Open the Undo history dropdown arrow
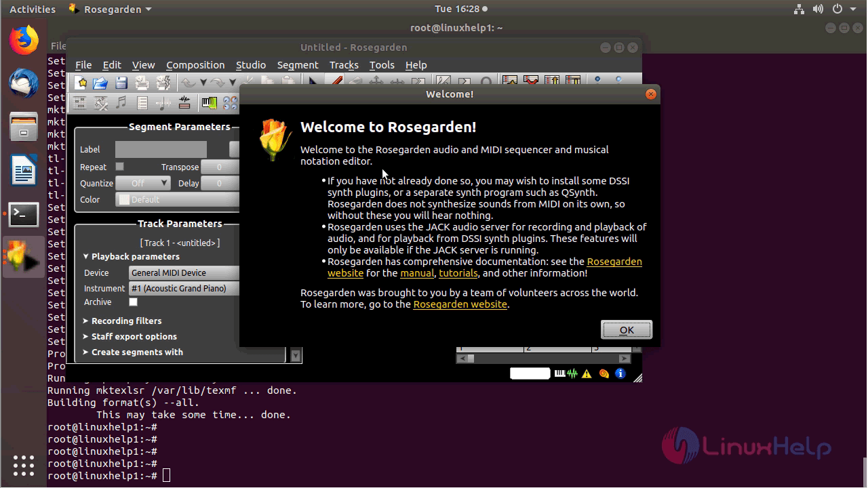Screen dimensions: 868x488 (x=203, y=83)
